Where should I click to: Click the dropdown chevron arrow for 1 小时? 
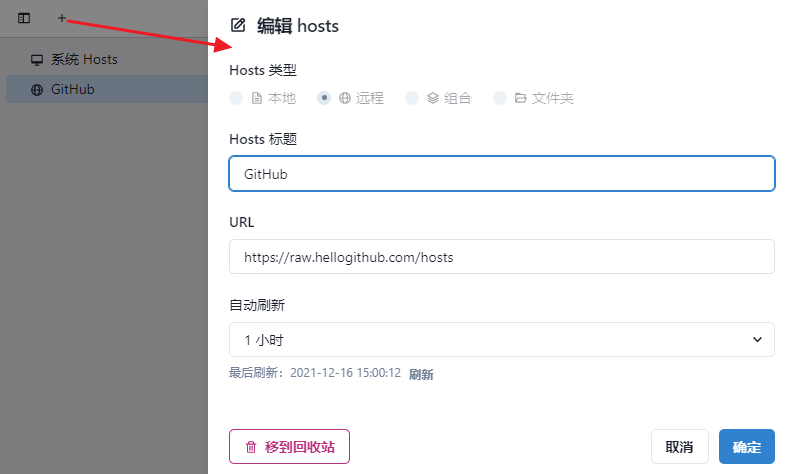pyautogui.click(x=757, y=340)
